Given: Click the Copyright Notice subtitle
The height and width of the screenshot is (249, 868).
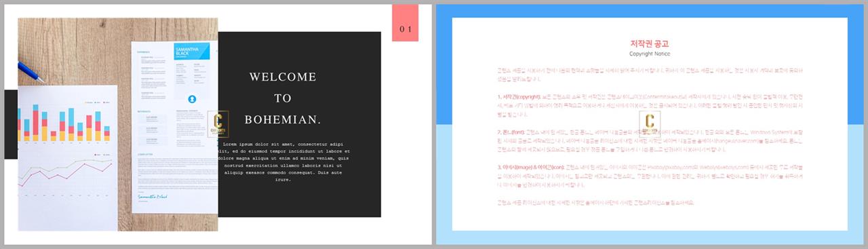Looking at the screenshot, I should point(650,54).
